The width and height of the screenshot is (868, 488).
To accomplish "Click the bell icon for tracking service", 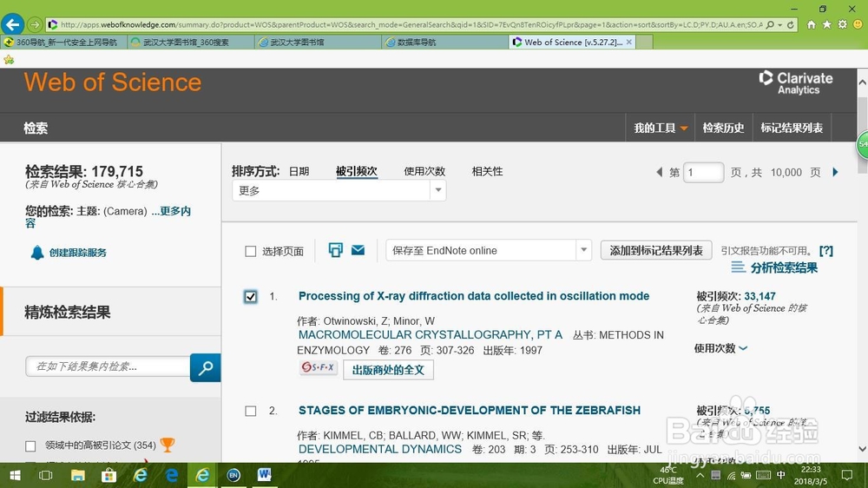I will coord(37,253).
